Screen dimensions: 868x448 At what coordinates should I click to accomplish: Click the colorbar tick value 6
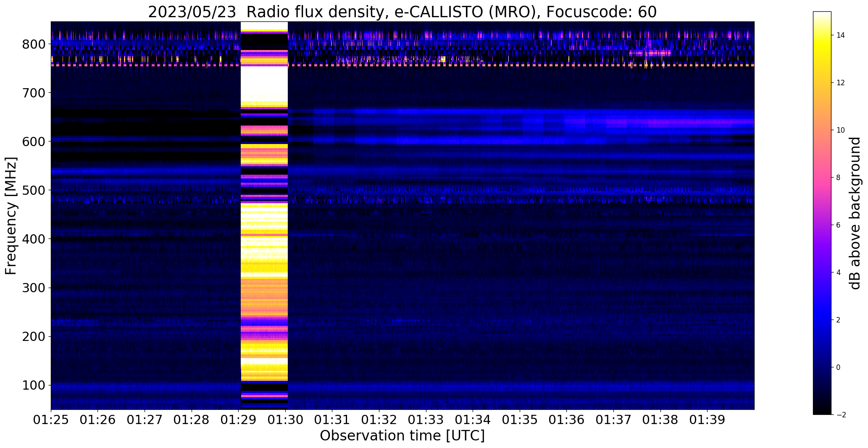[839, 225]
